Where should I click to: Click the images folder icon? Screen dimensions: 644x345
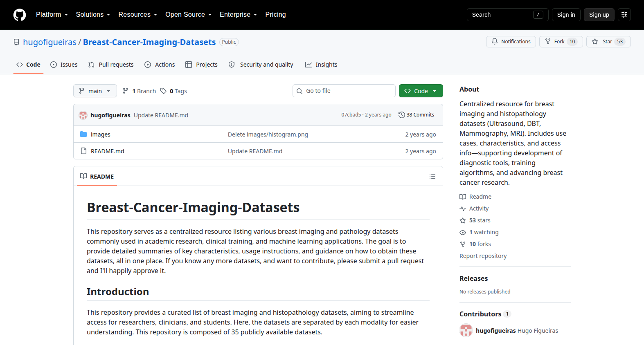(83, 134)
